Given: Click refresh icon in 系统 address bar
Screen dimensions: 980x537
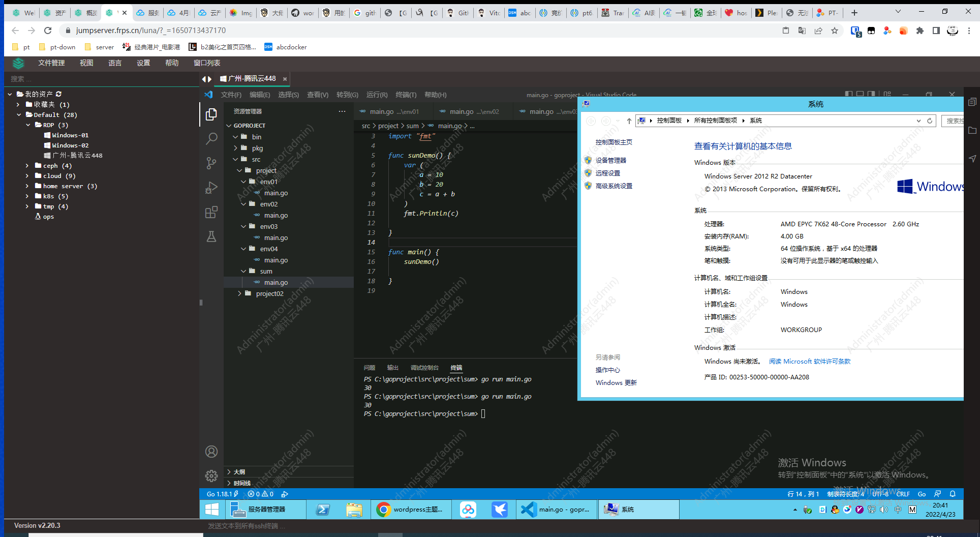Looking at the screenshot, I should (x=930, y=121).
